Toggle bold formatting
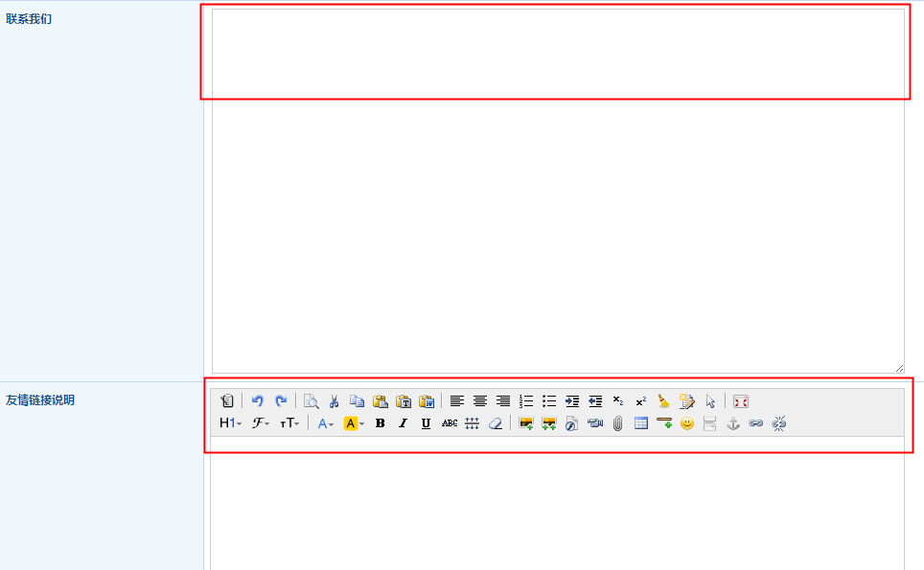 click(x=381, y=423)
